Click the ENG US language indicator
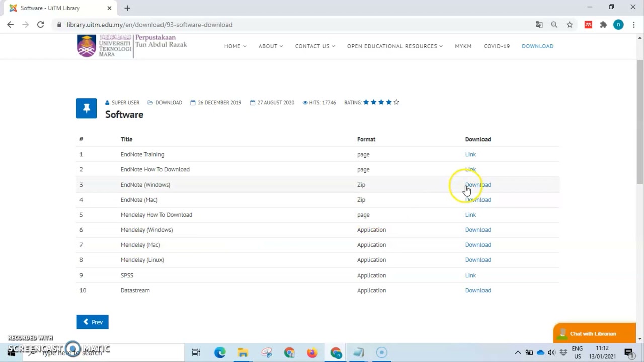Screen dimensions: 644x362 coord(577,352)
